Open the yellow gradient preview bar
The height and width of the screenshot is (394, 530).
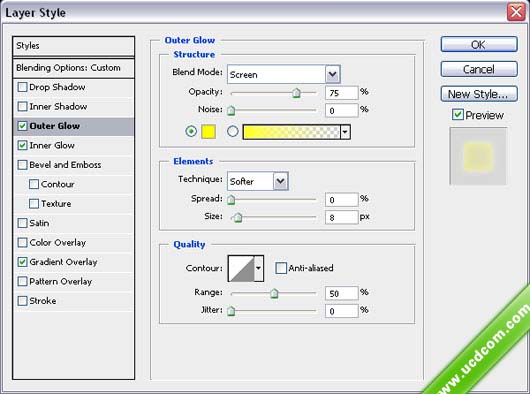tap(291, 132)
